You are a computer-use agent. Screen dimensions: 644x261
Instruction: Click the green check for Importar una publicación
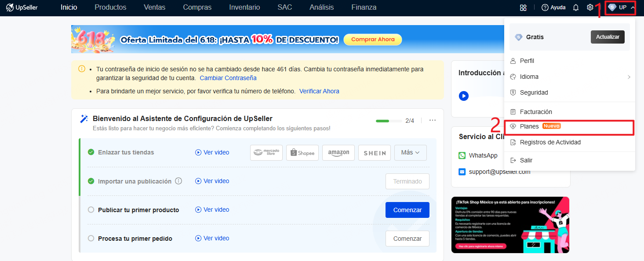[x=91, y=181]
